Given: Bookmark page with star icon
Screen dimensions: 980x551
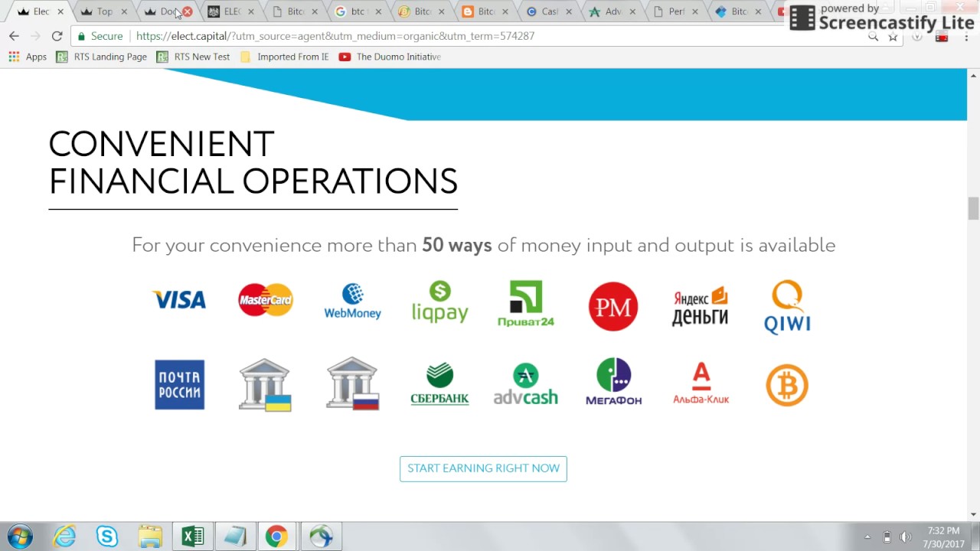Looking at the screenshot, I should (893, 36).
